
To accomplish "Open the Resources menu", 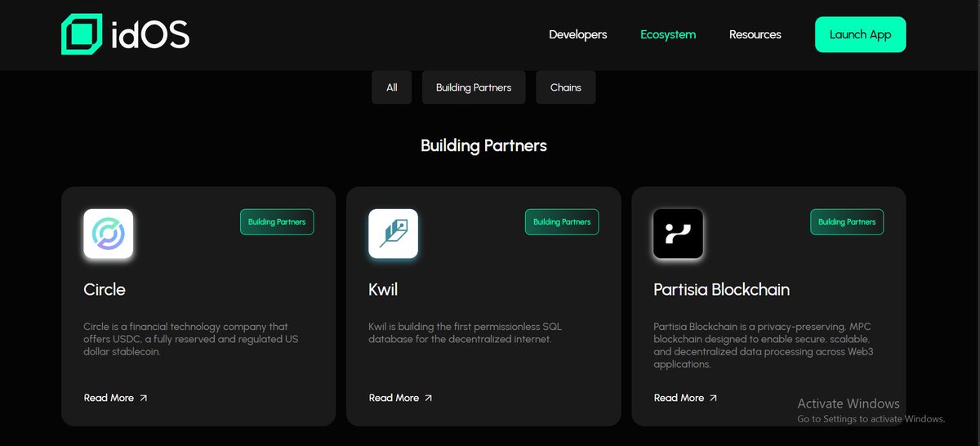I will point(755,34).
